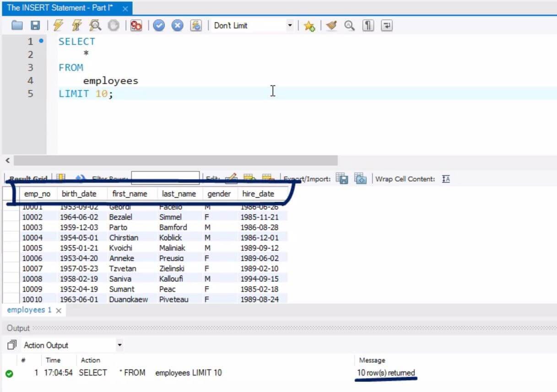Execute the SQL script with the lightning bolt icon
The height and width of the screenshot is (392, 557).
tap(58, 25)
